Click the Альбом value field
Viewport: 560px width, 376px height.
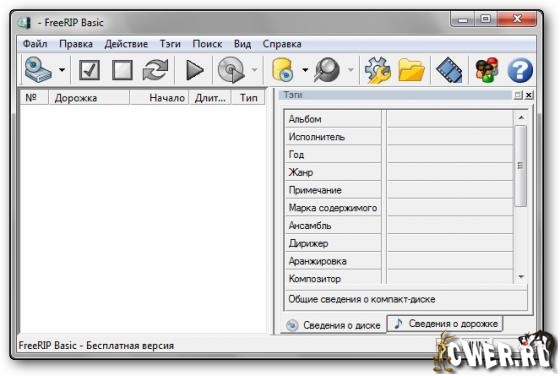coord(450,119)
